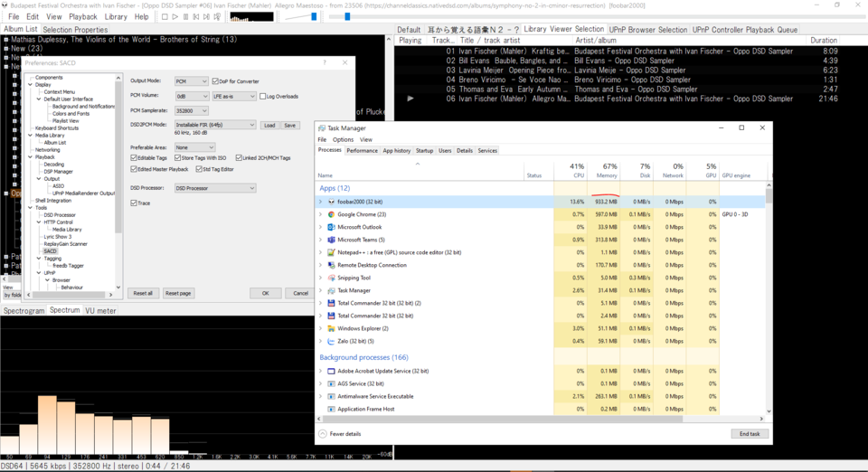Switch to the Spectrogram tab
This screenshot has height=472, width=868.
point(24,311)
